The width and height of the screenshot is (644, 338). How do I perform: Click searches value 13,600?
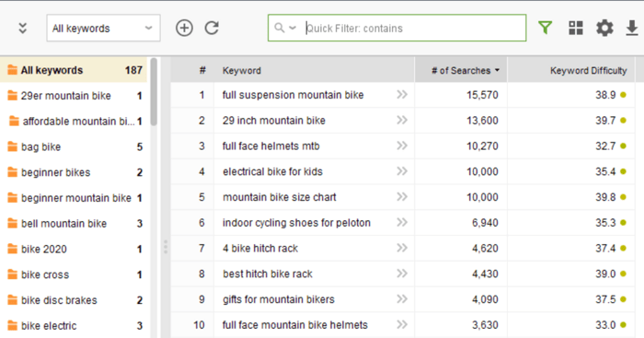[x=482, y=121]
